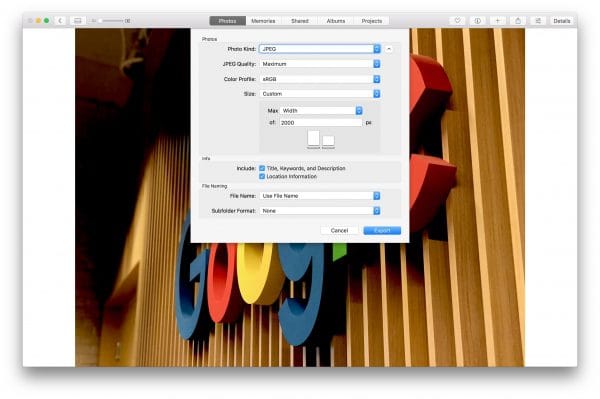The image size is (600, 399).
Task: Open the Shared tab
Action: point(300,21)
